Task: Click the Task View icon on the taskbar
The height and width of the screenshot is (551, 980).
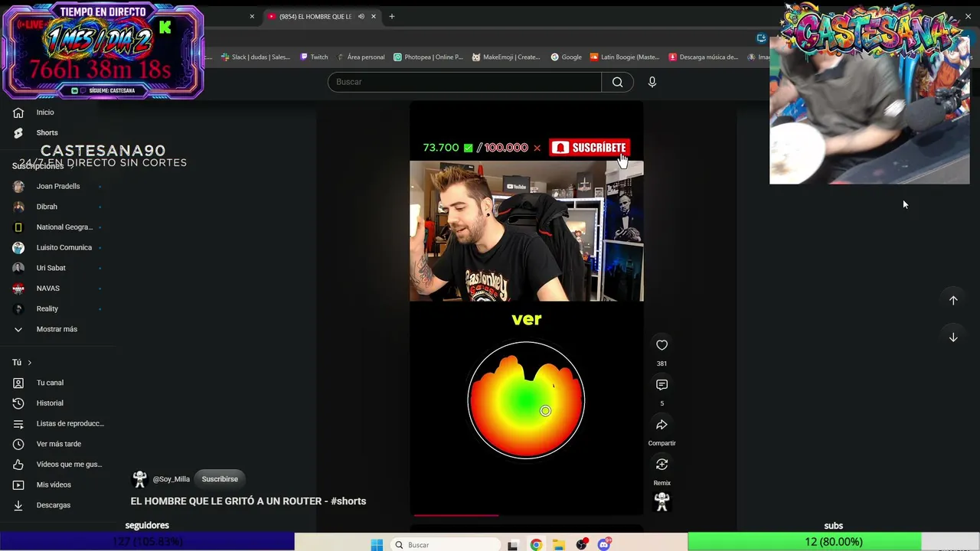Action: click(x=513, y=545)
